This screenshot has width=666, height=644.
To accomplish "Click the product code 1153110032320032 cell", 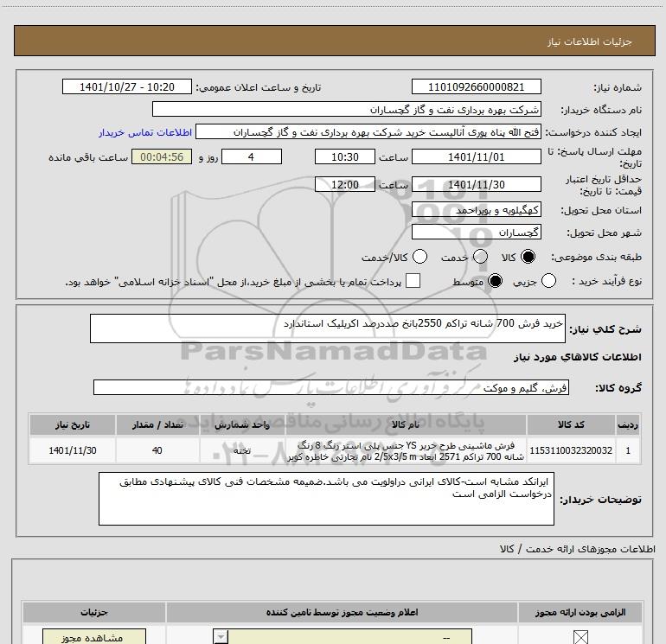I will click(571, 450).
